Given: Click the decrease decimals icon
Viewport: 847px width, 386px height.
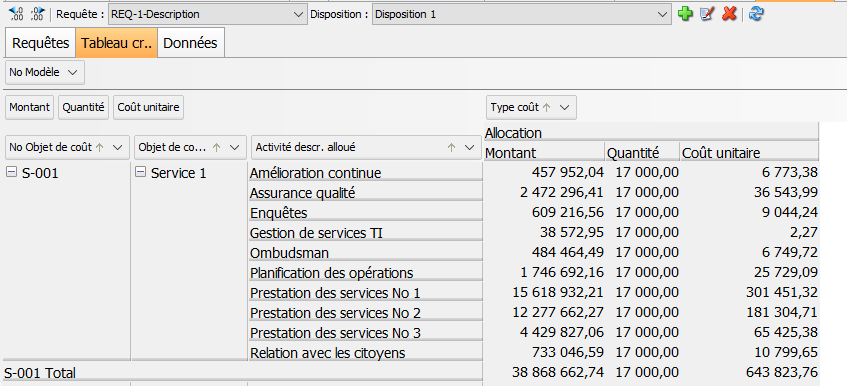Looking at the screenshot, I should pyautogui.click(x=16, y=14).
